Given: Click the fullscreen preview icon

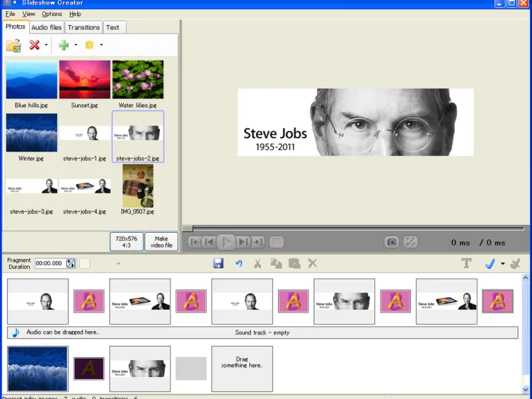Looking at the screenshot, I should point(410,242).
